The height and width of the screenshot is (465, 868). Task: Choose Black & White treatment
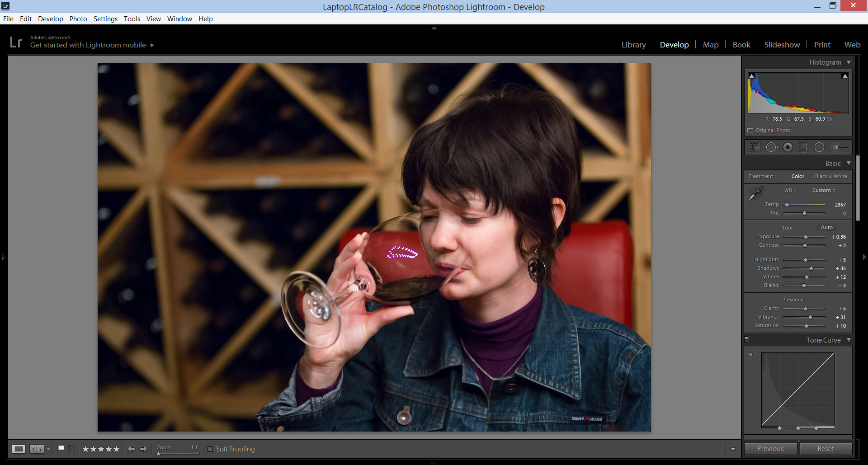pos(831,176)
